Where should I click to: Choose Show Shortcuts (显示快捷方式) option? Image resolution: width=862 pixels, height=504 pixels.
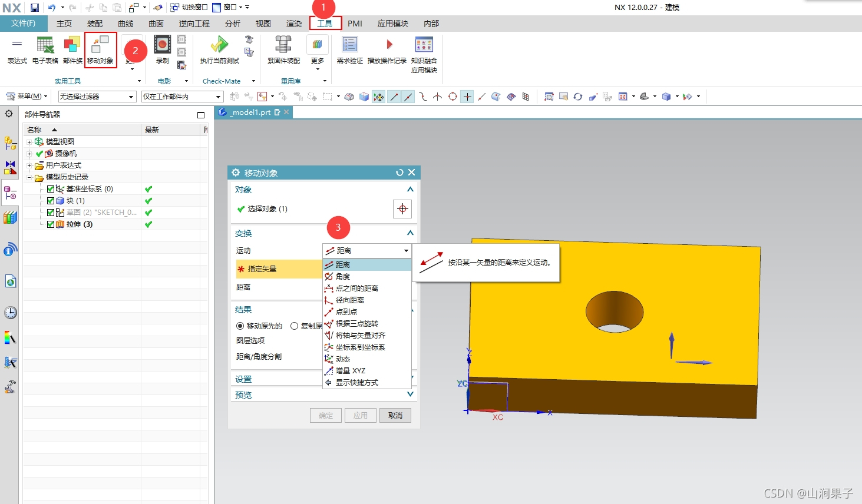coord(367,383)
